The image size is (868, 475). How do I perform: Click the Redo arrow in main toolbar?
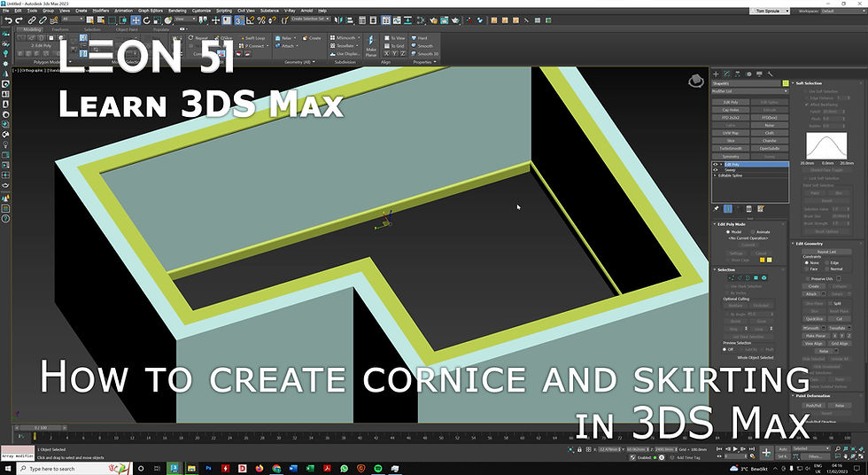[x=19, y=19]
